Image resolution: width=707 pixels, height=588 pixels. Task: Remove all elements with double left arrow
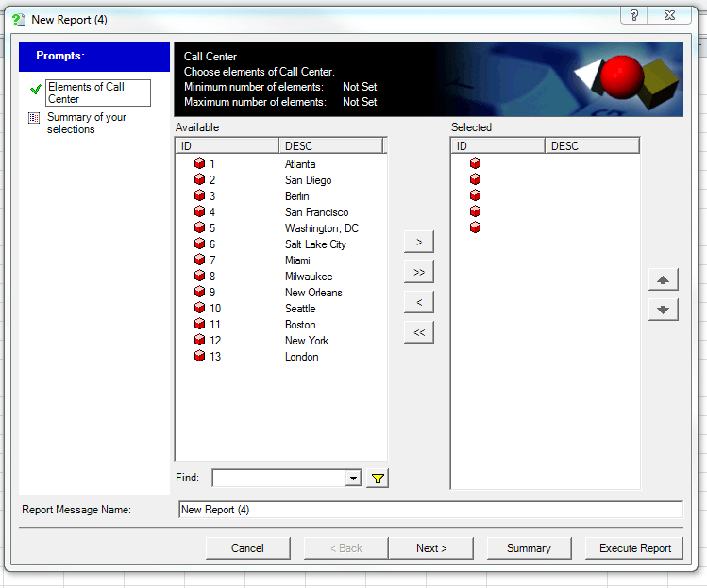click(418, 332)
